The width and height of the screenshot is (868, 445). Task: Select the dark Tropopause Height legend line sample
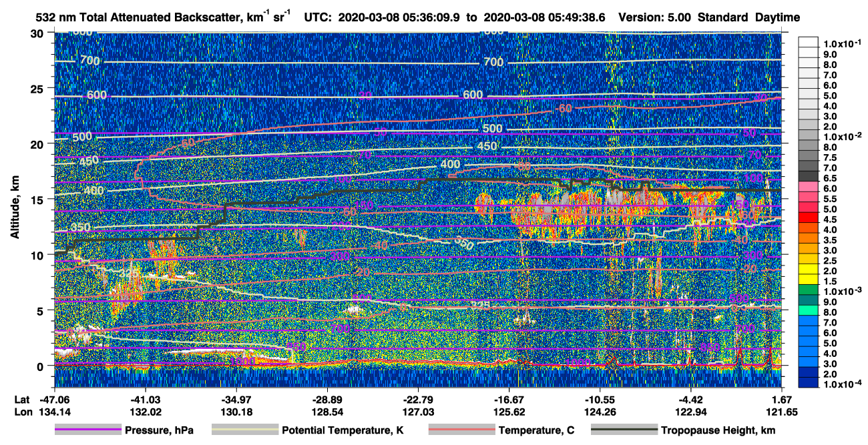[624, 430]
